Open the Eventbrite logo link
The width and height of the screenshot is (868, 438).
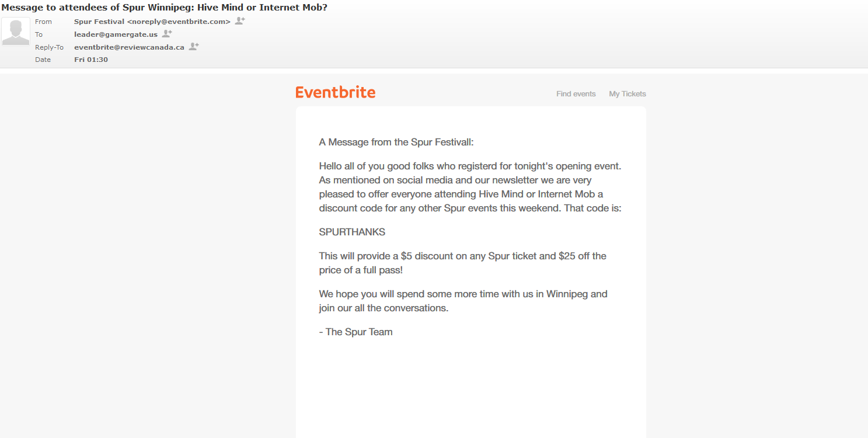pos(336,92)
